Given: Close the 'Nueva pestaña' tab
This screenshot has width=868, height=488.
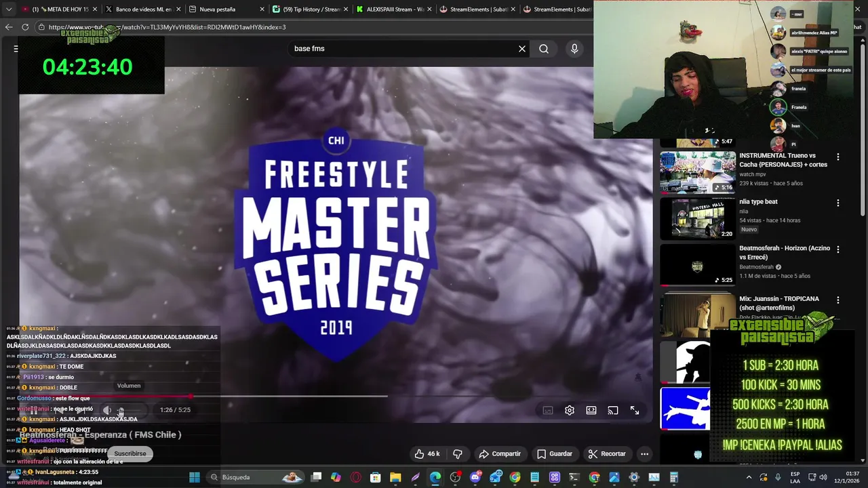Looking at the screenshot, I should 262,9.
